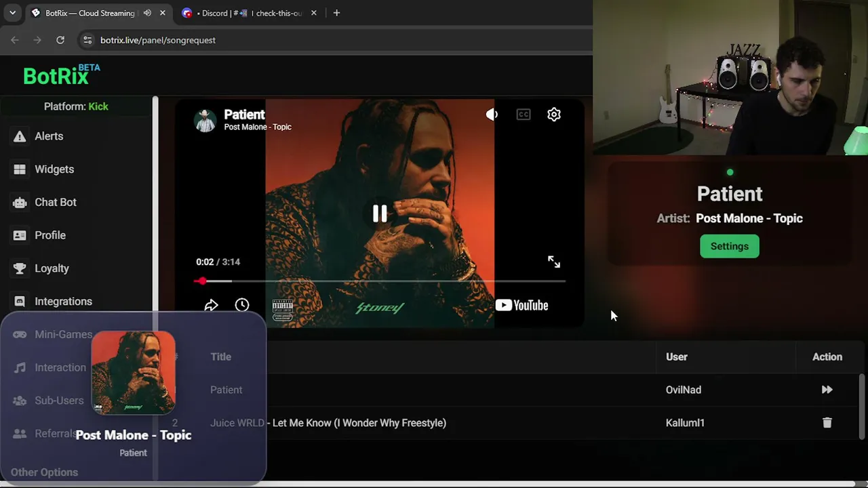Screen dimensions: 868x488
Task: Click the song queue table scrollbar
Action: (862, 407)
